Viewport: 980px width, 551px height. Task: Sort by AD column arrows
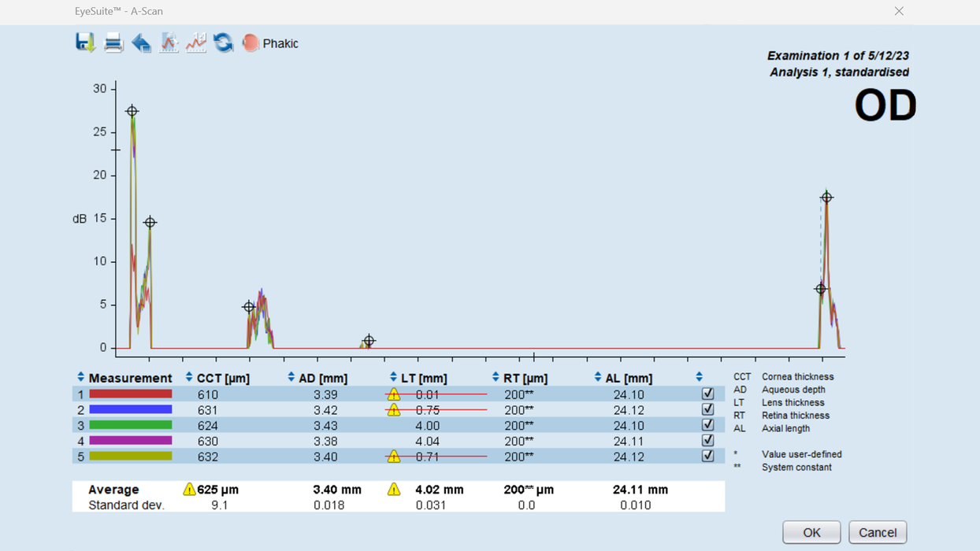tap(291, 378)
